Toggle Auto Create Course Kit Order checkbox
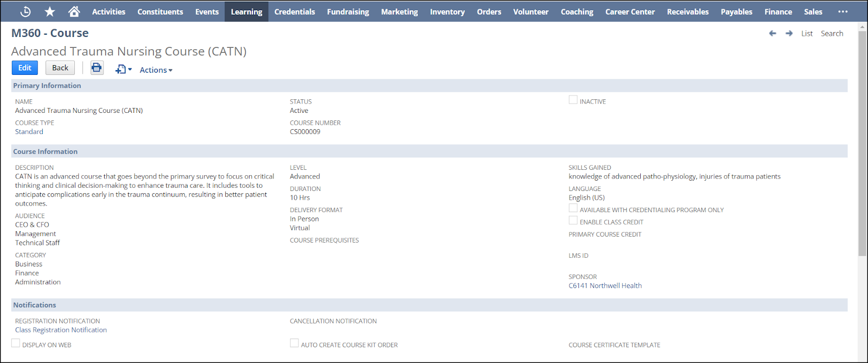 click(294, 343)
